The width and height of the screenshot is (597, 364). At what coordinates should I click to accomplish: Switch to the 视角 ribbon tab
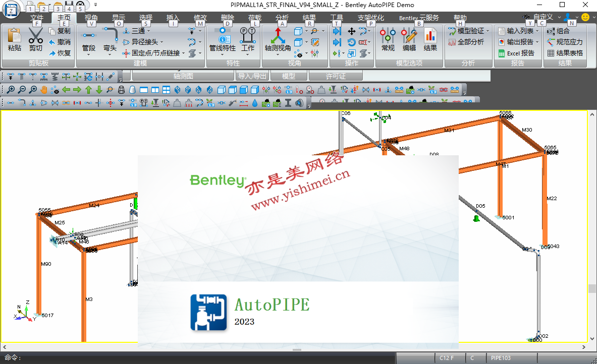pyautogui.click(x=91, y=18)
